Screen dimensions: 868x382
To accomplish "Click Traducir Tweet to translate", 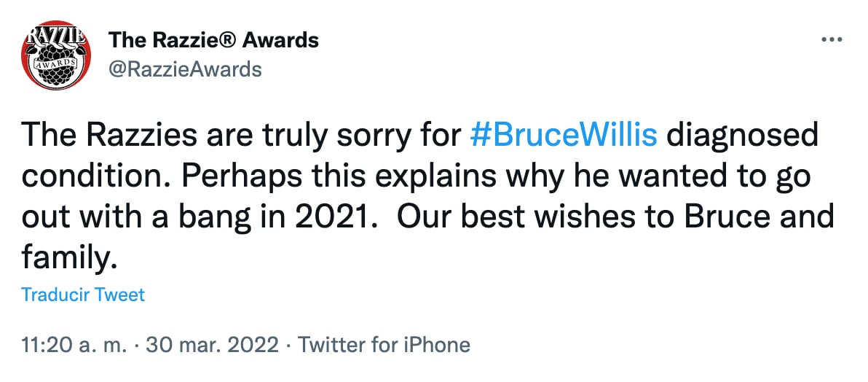I will pos(83,295).
